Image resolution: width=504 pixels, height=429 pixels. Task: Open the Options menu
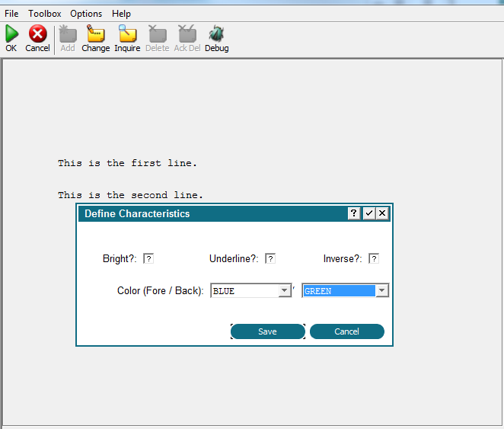86,14
